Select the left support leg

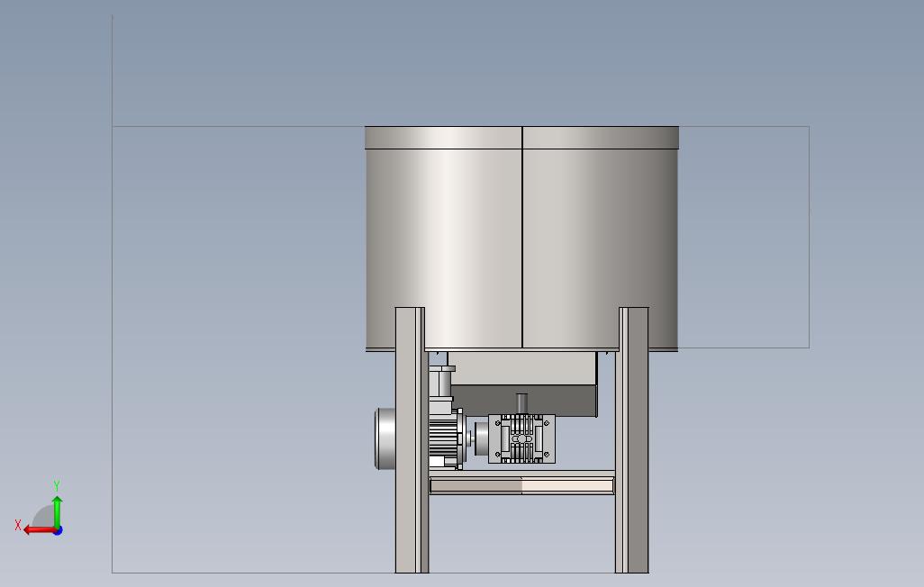pyautogui.click(x=412, y=439)
